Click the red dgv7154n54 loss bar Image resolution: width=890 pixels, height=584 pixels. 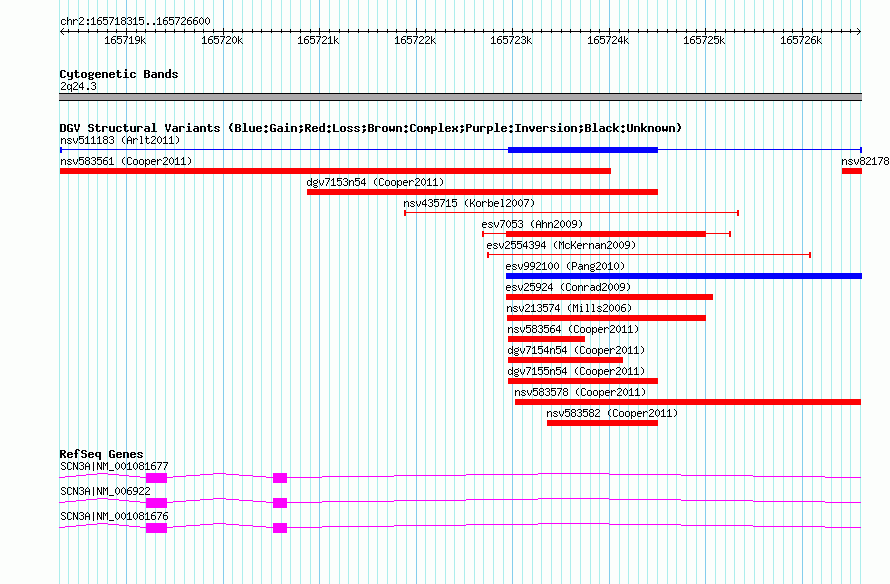coord(565,360)
